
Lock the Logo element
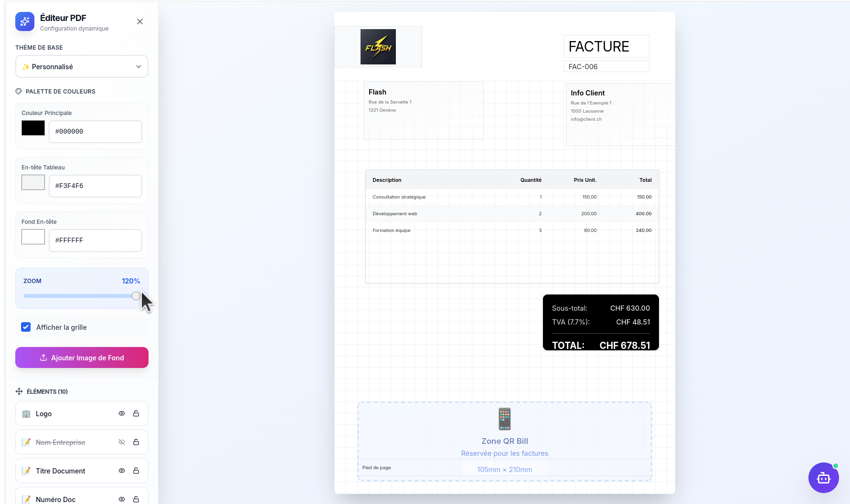(x=136, y=413)
